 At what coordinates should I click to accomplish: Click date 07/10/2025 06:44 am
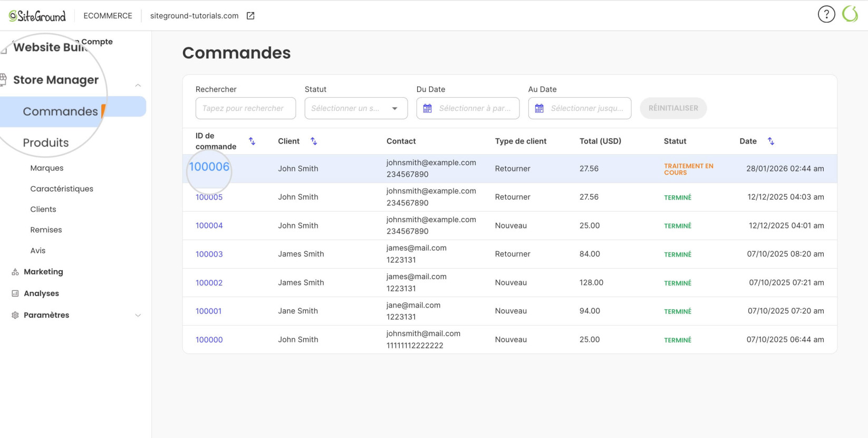785,339
